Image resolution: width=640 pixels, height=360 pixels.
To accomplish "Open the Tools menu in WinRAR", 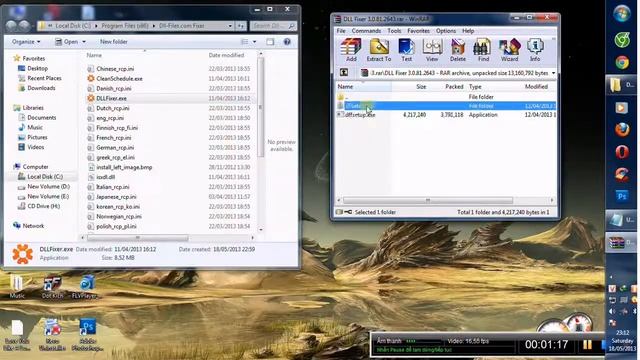I will coord(394,31).
